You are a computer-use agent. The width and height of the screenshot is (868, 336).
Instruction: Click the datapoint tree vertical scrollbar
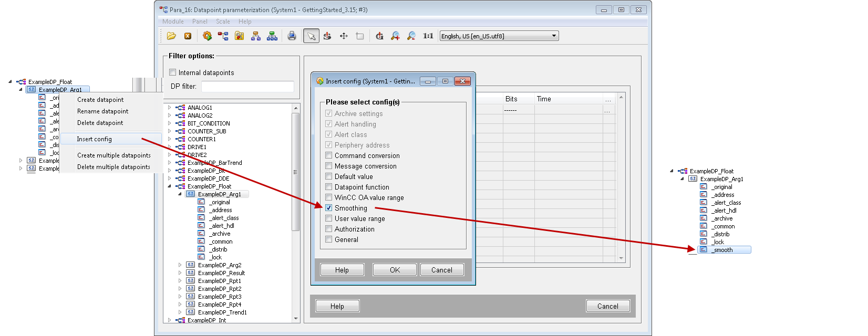(296, 173)
